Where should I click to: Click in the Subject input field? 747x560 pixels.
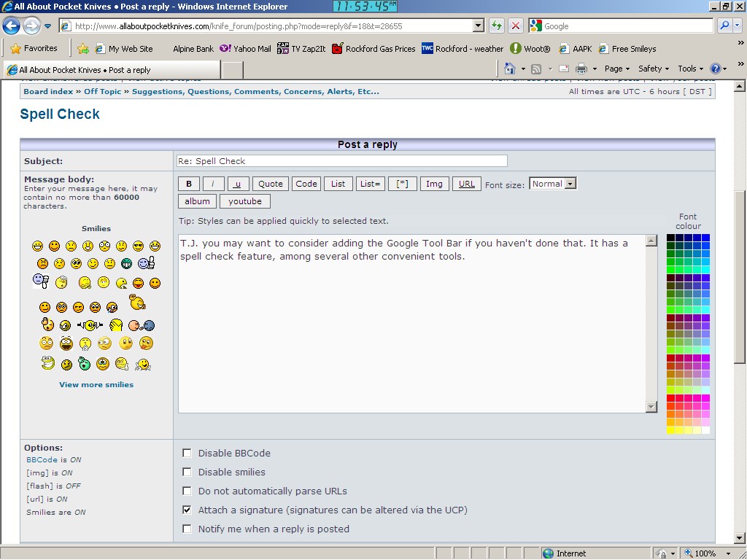(x=341, y=161)
